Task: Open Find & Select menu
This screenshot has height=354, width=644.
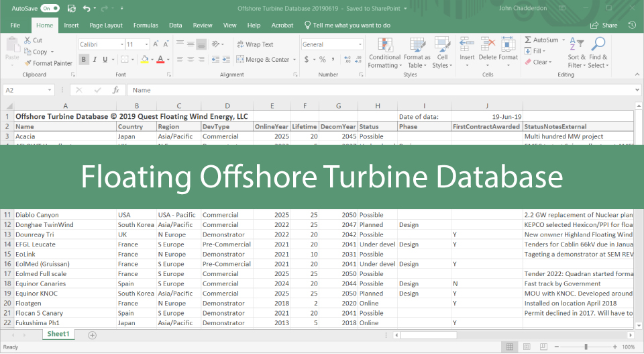Action: [598, 52]
